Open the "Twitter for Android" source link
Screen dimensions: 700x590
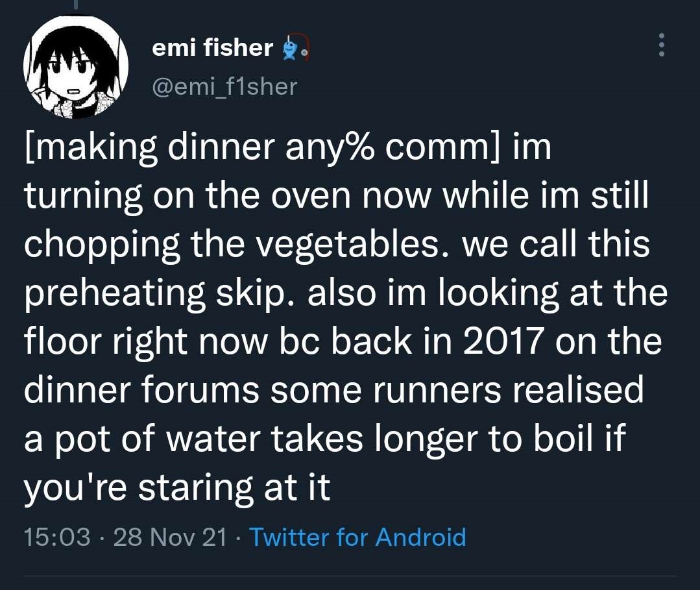coord(357,537)
